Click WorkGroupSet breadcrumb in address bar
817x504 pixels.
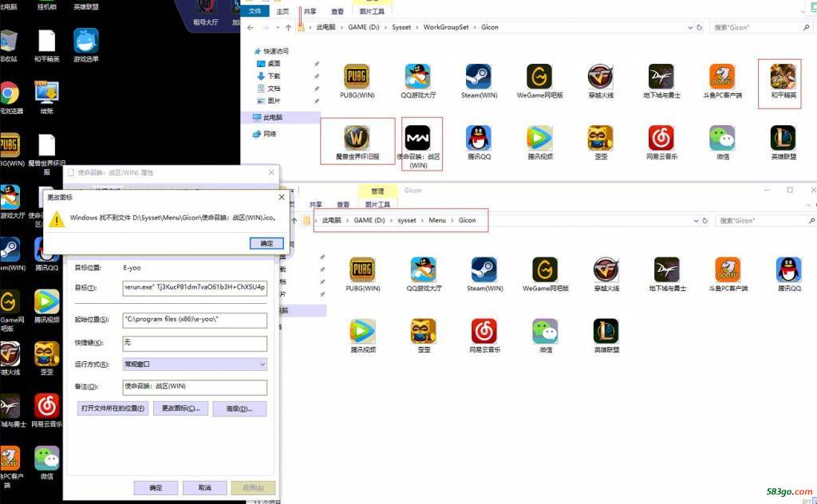click(x=446, y=27)
